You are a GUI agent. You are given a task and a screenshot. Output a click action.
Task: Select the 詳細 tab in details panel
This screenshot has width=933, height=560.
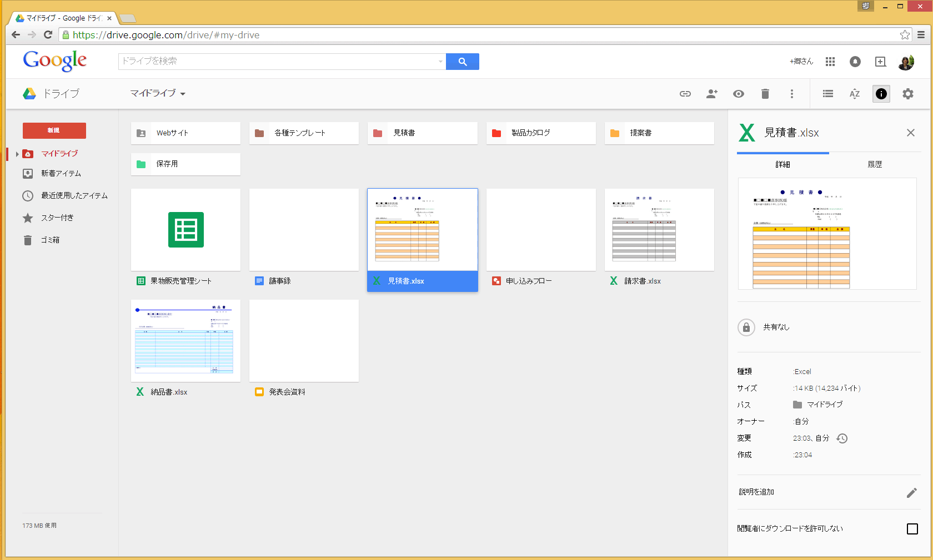click(x=782, y=164)
